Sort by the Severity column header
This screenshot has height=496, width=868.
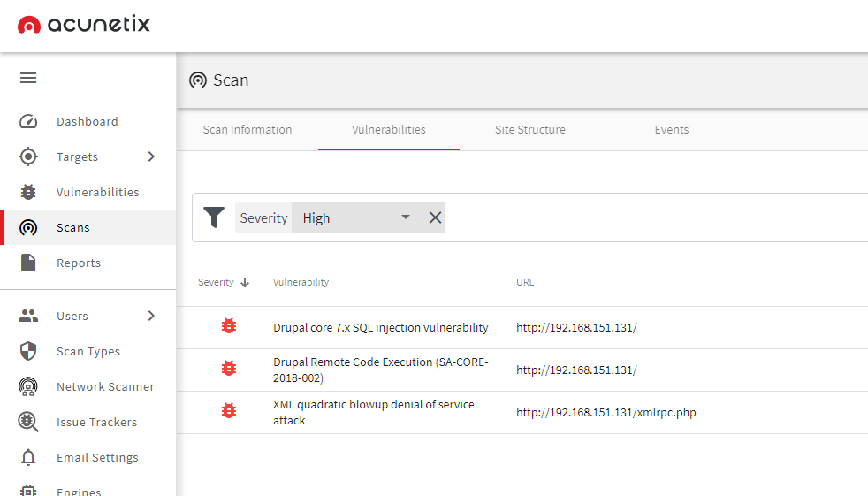(x=217, y=282)
